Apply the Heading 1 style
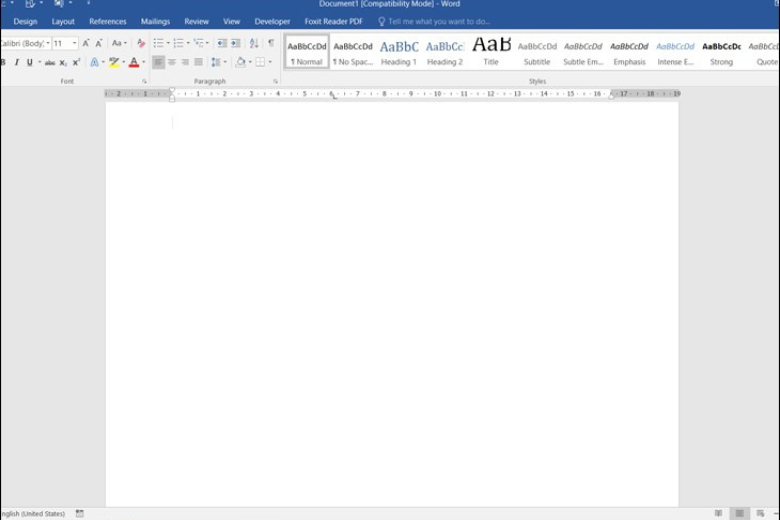 [x=399, y=52]
